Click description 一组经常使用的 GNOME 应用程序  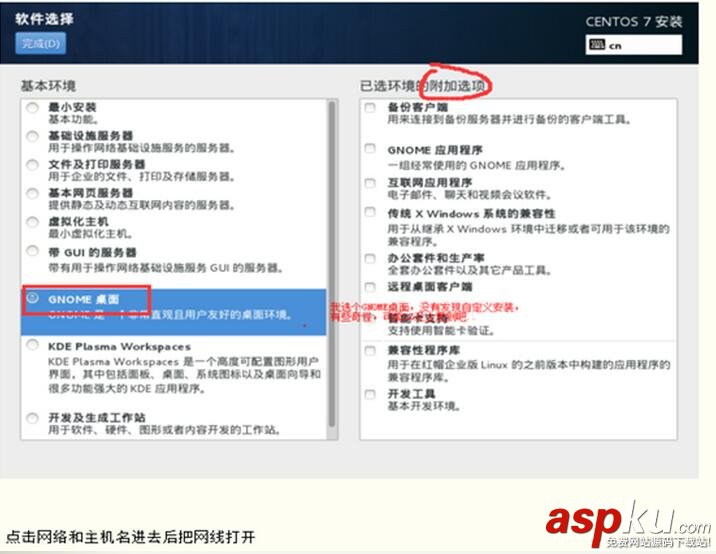tap(477, 165)
